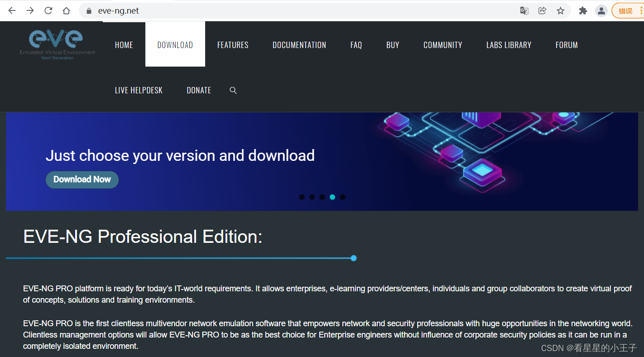Open the FEATURES menu item
The height and width of the screenshot is (357, 644).
coord(233,45)
